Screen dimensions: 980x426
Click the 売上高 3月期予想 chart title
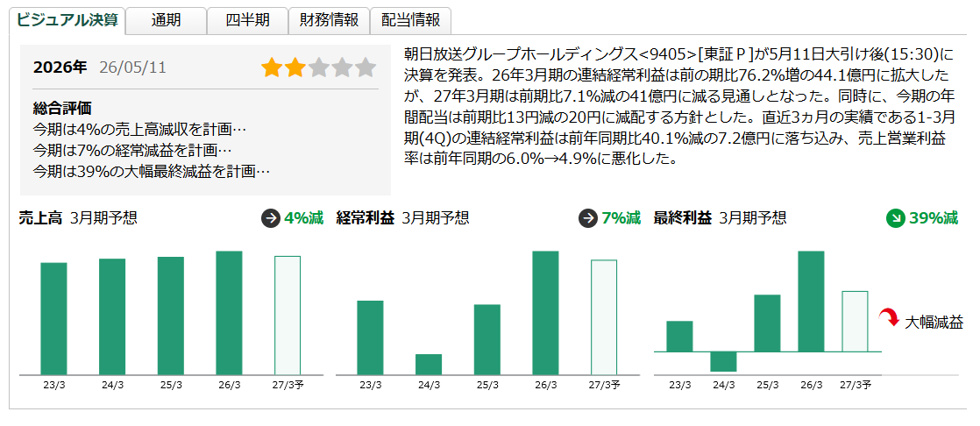78,218
